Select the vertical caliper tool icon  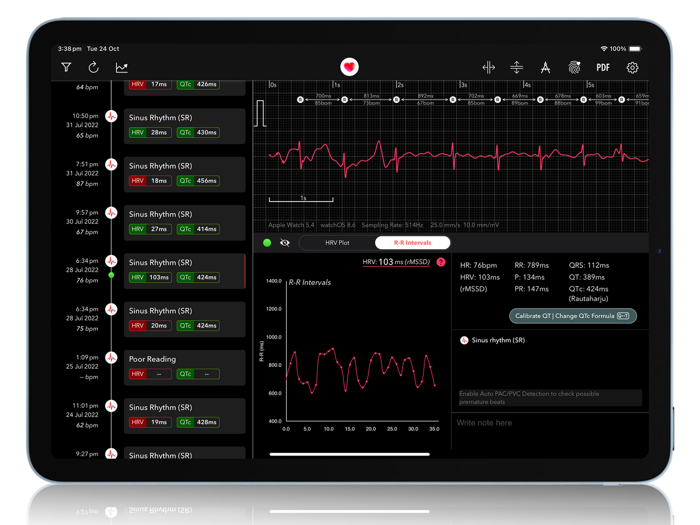click(517, 67)
